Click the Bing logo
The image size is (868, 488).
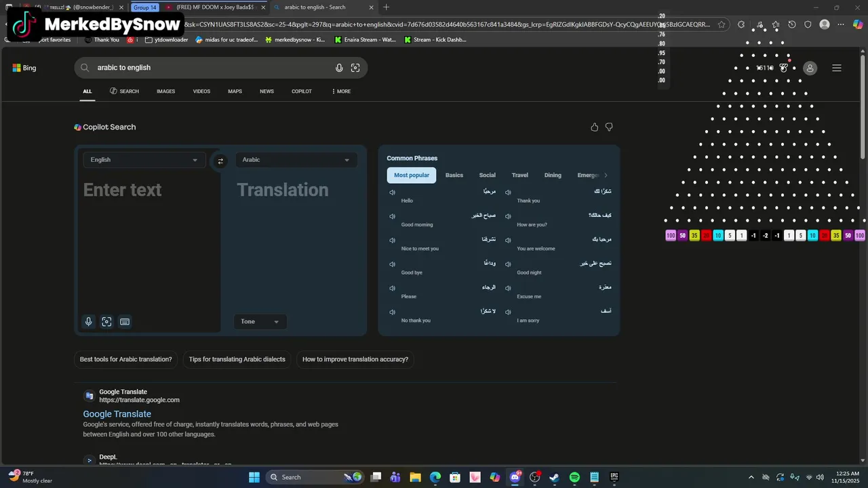(24, 68)
